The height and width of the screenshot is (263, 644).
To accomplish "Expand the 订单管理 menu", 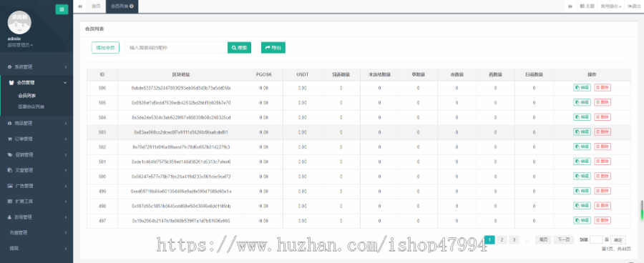I will point(36,139).
